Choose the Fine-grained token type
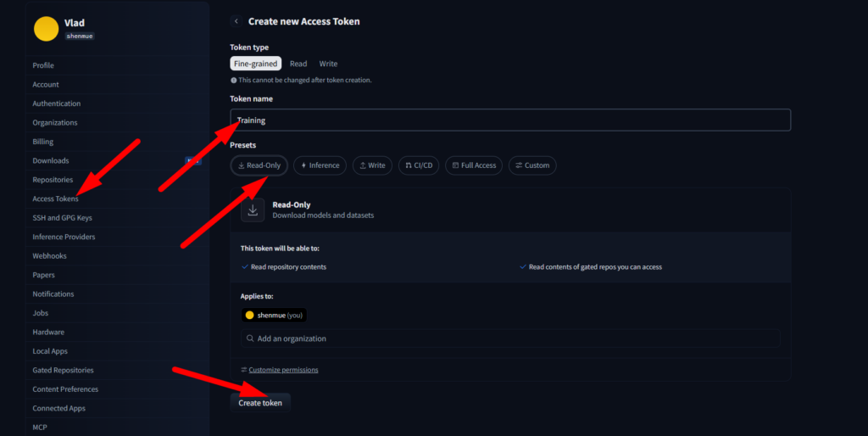868x436 pixels. tap(256, 64)
